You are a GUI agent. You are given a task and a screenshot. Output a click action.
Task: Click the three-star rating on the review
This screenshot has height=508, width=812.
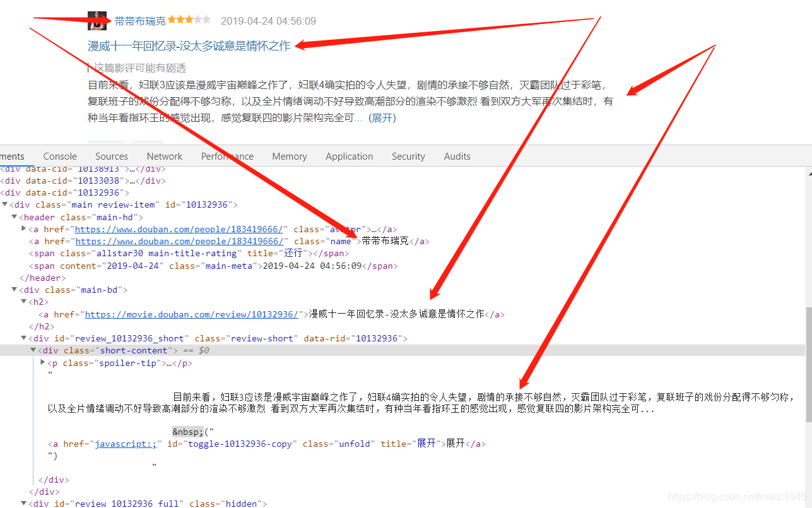coord(189,20)
